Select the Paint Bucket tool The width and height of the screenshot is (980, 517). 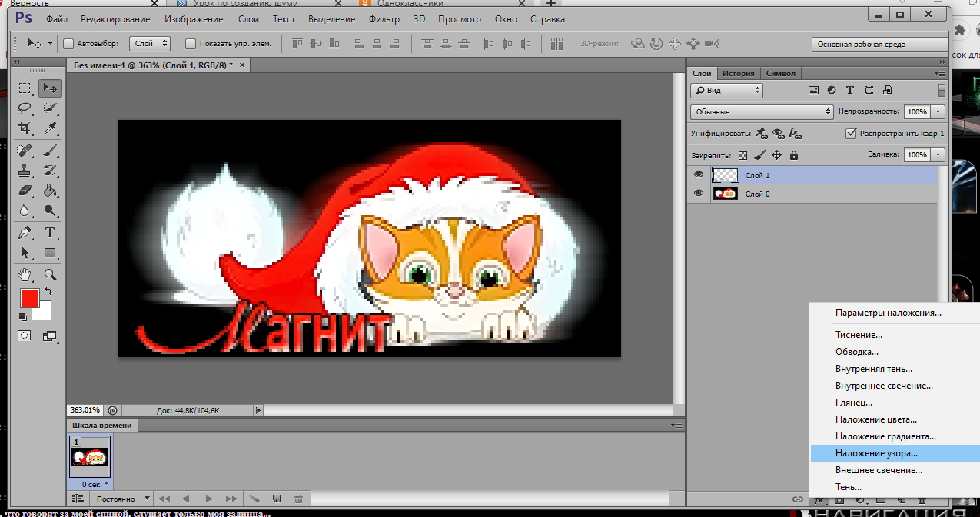click(x=50, y=190)
